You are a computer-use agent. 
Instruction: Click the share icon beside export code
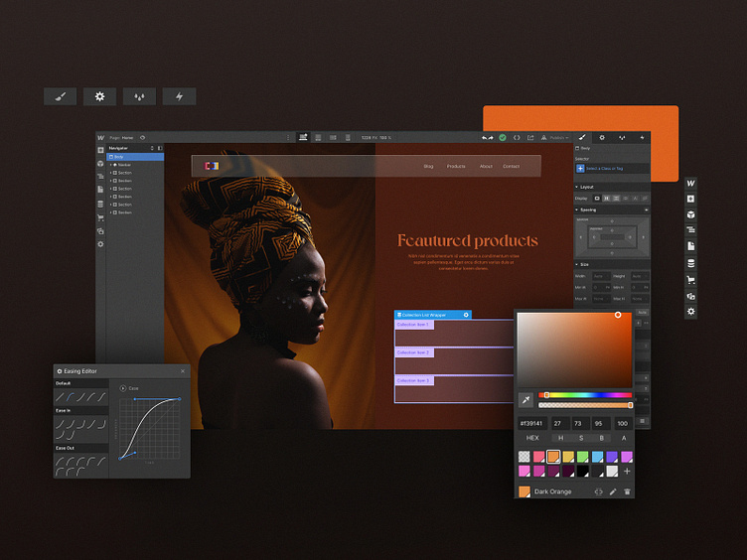(x=530, y=138)
